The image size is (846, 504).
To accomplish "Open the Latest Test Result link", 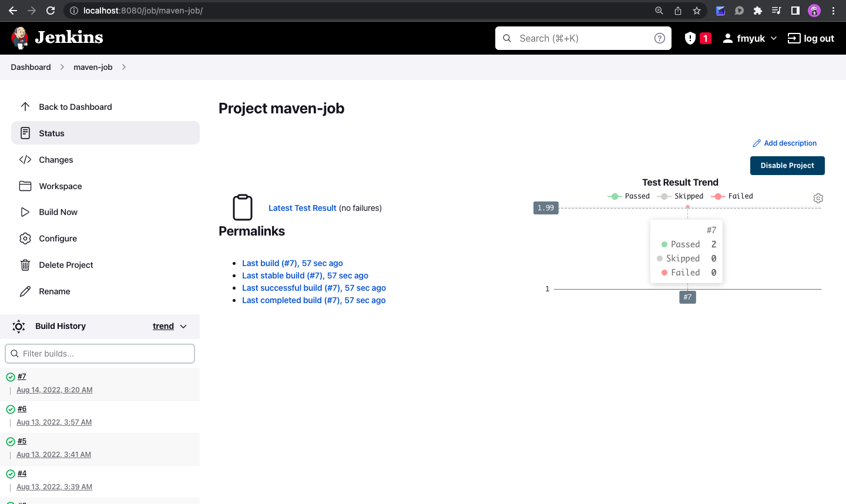I will [x=302, y=207].
